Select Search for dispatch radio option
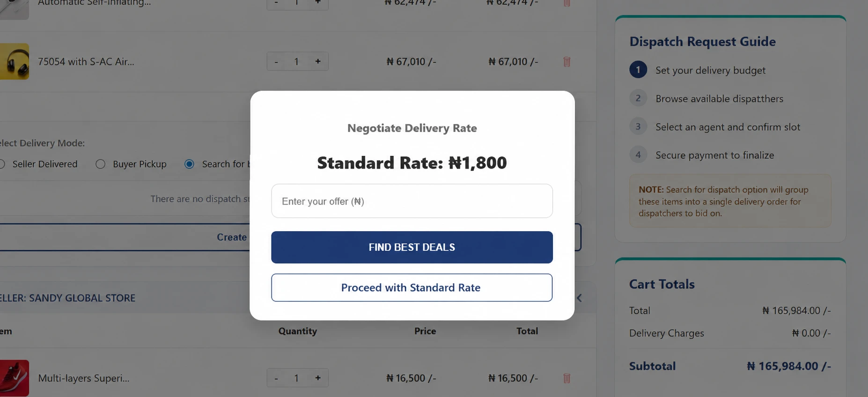 [x=189, y=164]
